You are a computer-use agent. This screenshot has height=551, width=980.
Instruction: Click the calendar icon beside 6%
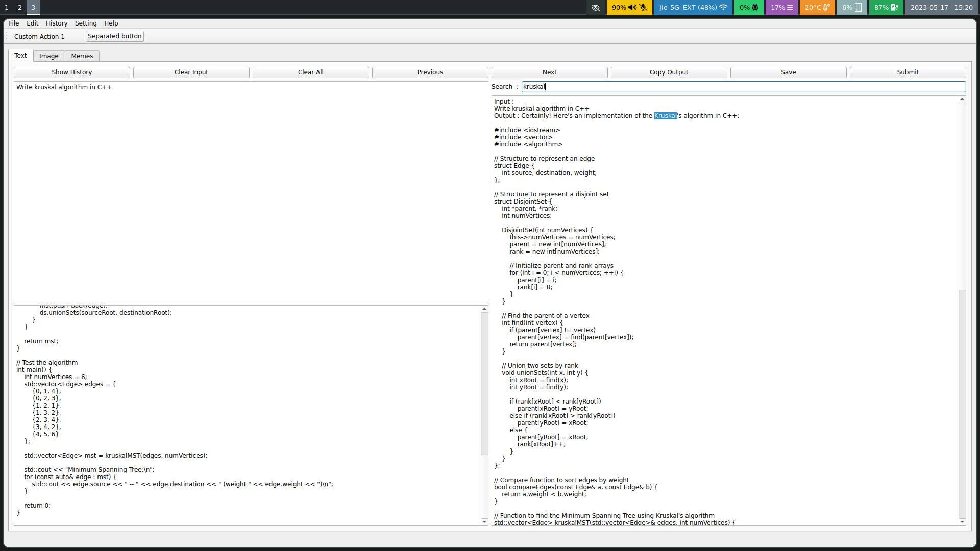pyautogui.click(x=857, y=8)
